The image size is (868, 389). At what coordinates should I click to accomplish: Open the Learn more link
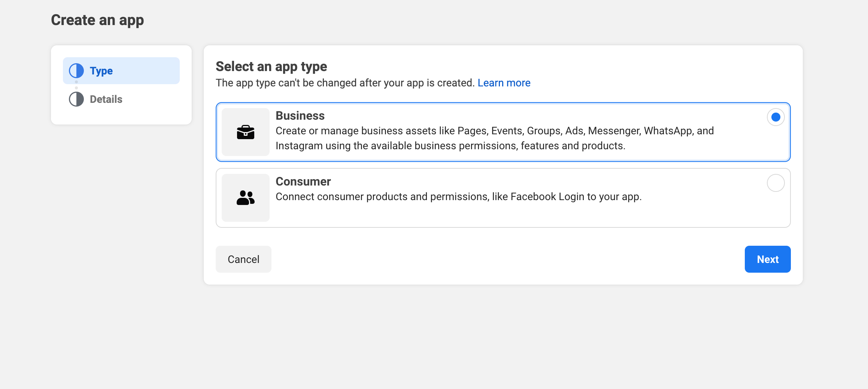[x=504, y=83]
